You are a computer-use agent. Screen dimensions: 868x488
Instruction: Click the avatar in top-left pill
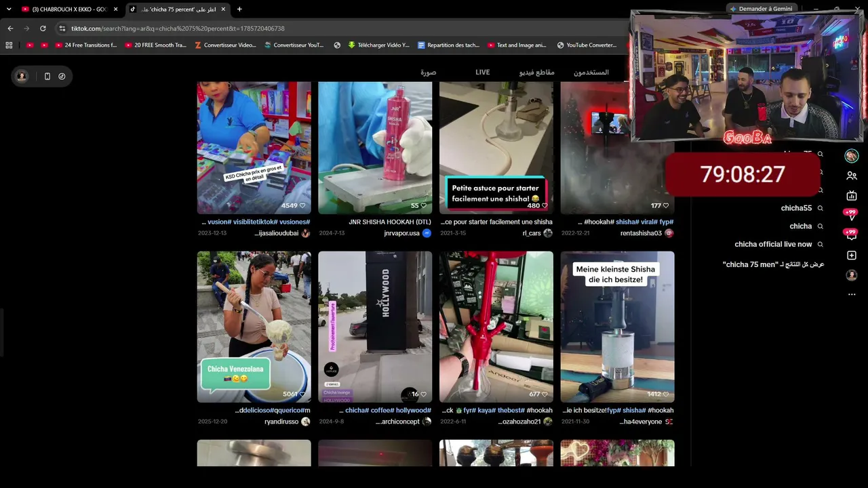pos(22,77)
